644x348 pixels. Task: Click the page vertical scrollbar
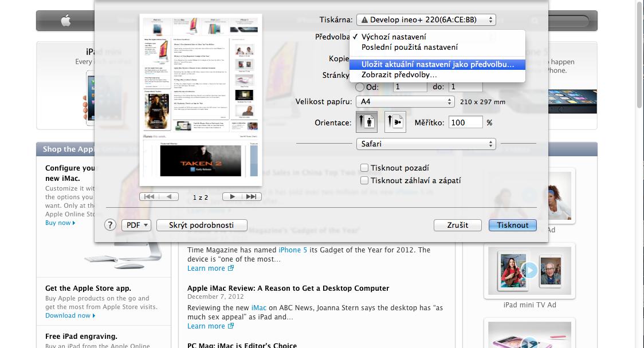pyautogui.click(x=640, y=56)
